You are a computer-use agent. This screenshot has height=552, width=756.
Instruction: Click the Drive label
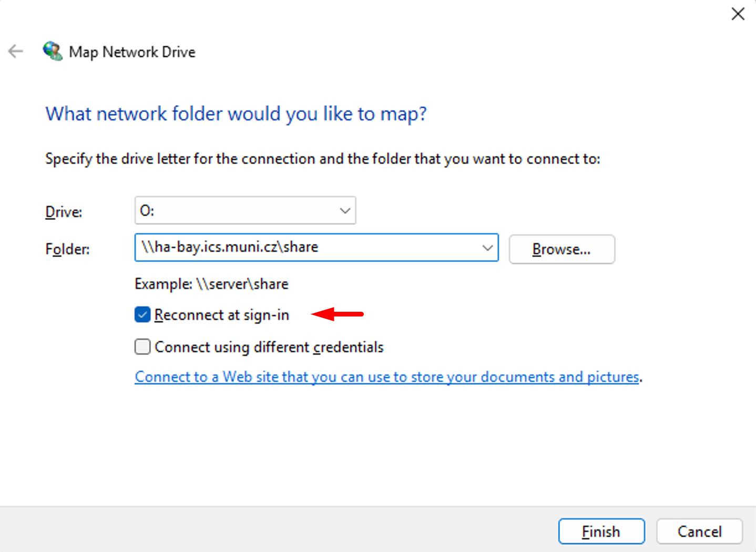(64, 212)
